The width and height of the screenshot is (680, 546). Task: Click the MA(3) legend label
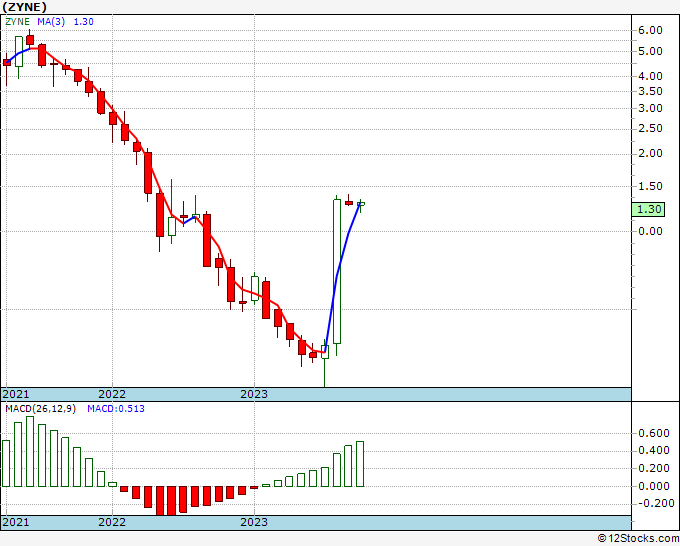[x=51, y=22]
